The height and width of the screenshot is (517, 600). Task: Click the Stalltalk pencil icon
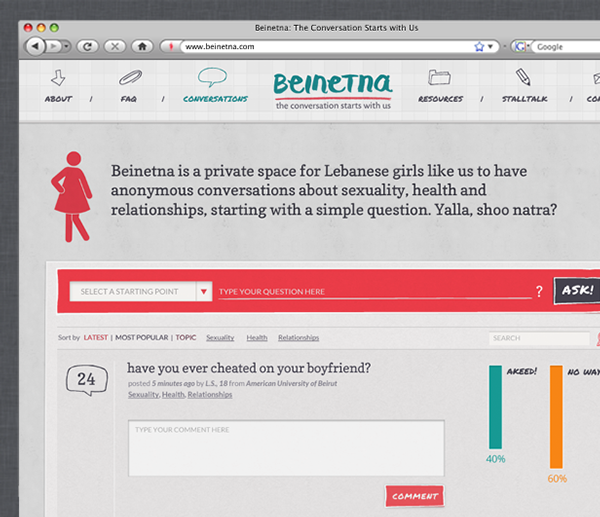523,77
